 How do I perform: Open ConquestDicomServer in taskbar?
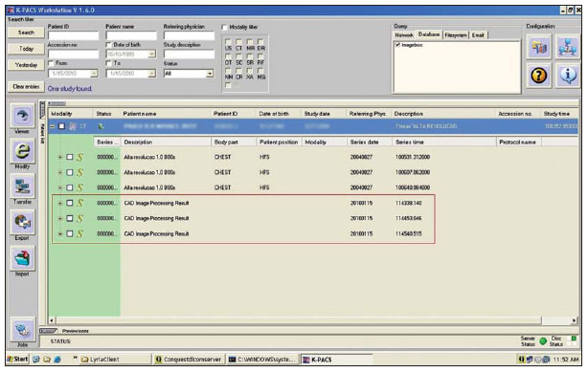[189, 360]
